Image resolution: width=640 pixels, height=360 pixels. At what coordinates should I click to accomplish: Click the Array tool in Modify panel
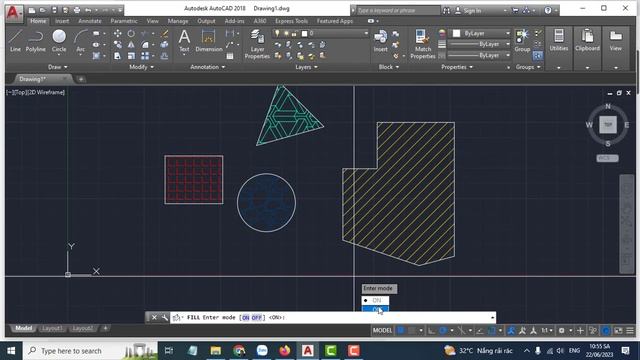point(145,56)
